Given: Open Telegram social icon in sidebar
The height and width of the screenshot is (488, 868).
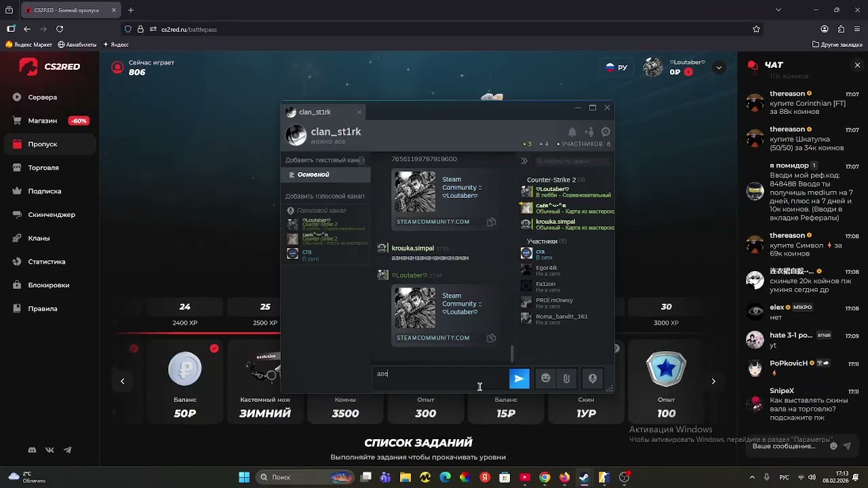Looking at the screenshot, I should click(x=67, y=450).
